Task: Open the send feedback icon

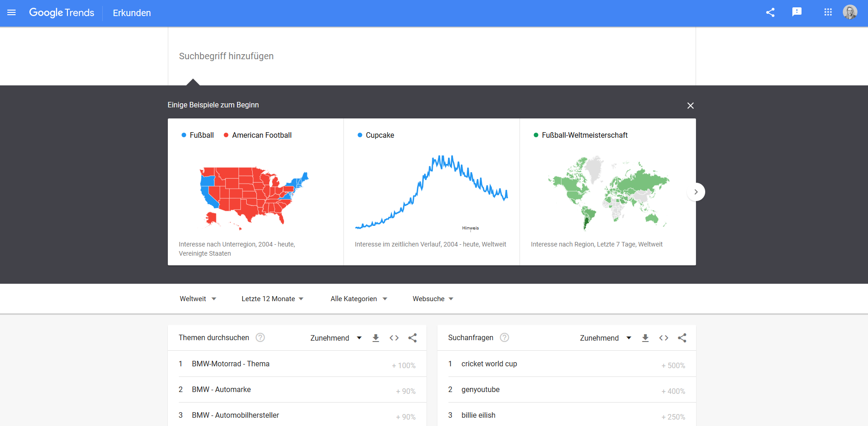Action: coord(797,12)
